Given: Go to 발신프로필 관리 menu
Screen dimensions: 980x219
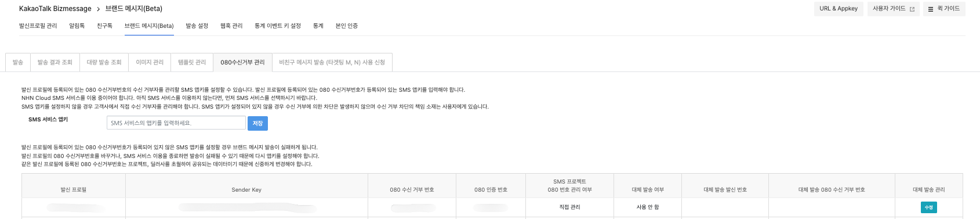Looking at the screenshot, I should point(38,26).
